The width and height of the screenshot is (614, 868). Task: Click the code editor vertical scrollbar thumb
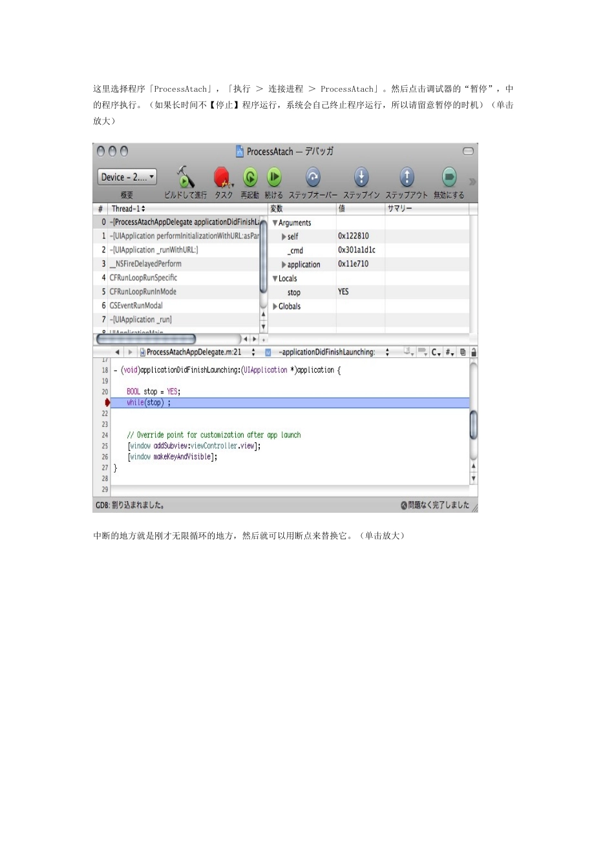[x=474, y=424]
